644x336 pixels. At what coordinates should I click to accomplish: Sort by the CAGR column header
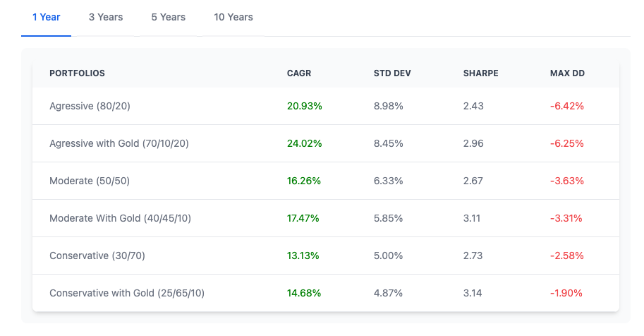coord(299,73)
